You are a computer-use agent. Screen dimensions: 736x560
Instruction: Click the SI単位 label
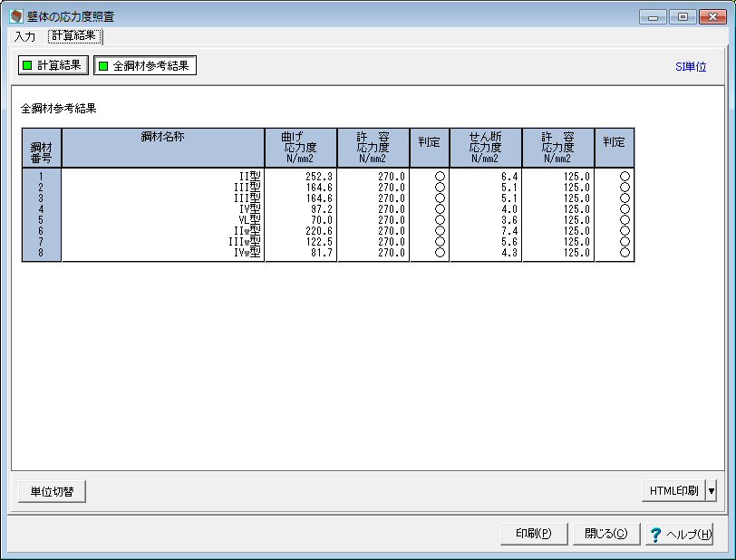pyautogui.click(x=691, y=67)
